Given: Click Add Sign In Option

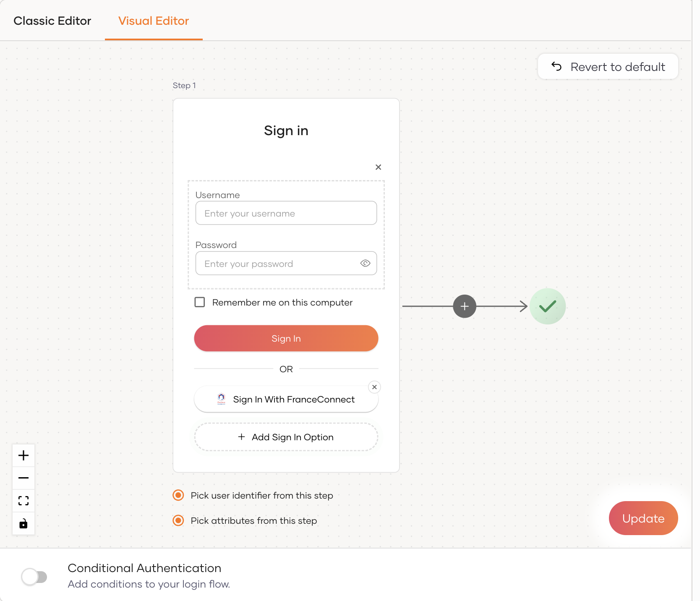Looking at the screenshot, I should [x=286, y=437].
